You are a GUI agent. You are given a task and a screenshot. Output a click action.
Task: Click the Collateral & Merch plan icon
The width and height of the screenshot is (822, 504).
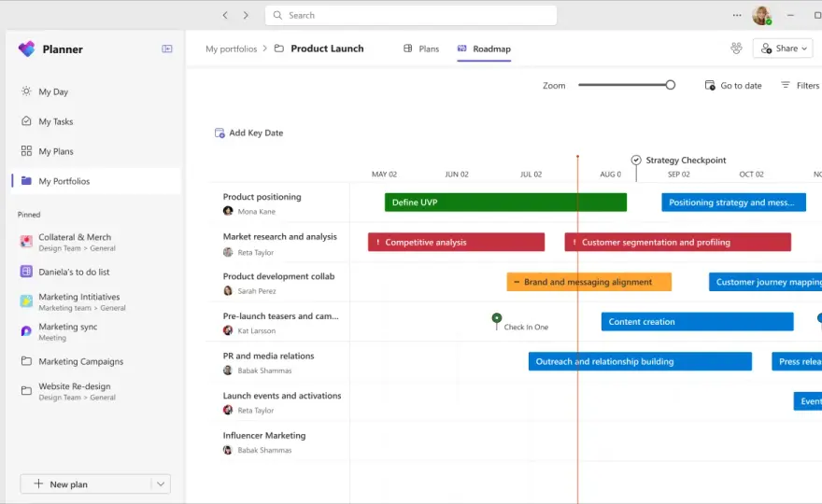(x=26, y=242)
